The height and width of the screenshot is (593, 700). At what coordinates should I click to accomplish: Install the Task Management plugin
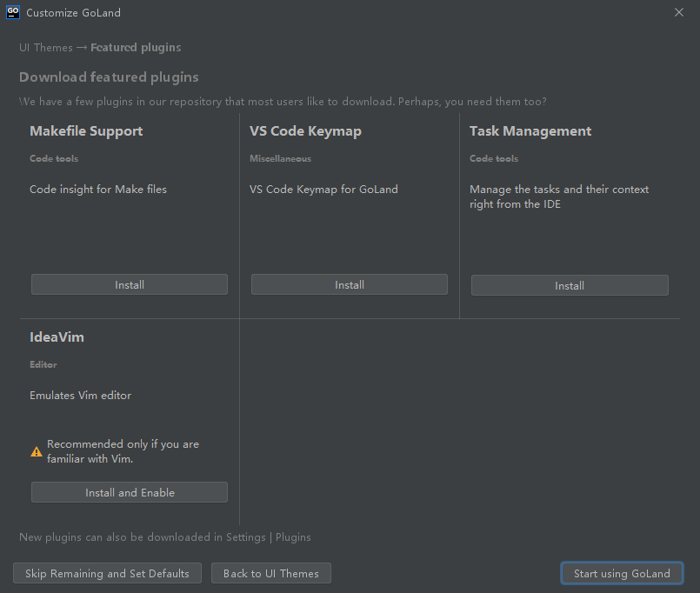point(570,285)
